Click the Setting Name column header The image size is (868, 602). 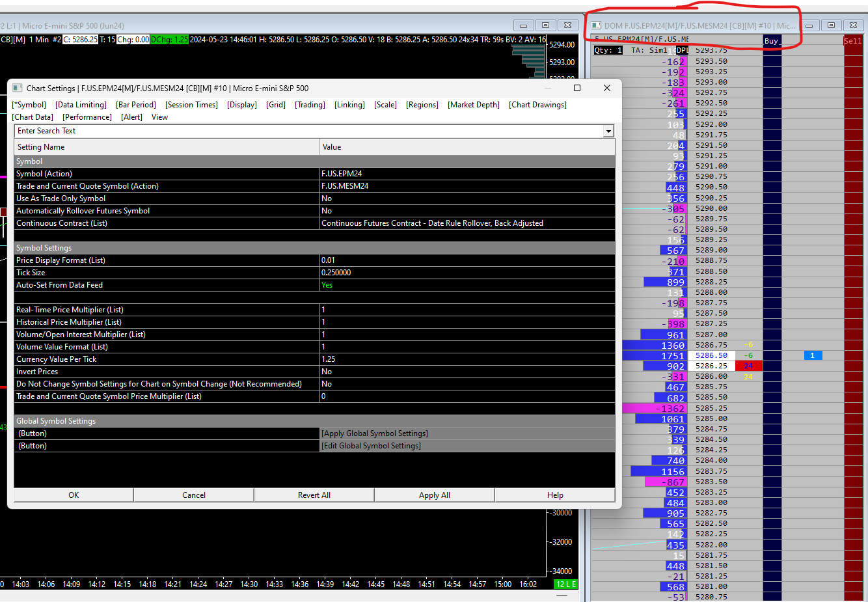(167, 147)
